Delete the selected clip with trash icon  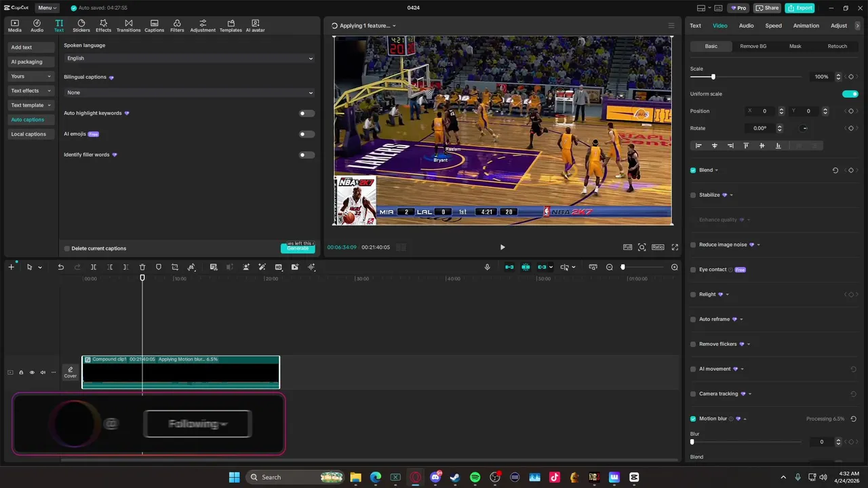tap(142, 267)
